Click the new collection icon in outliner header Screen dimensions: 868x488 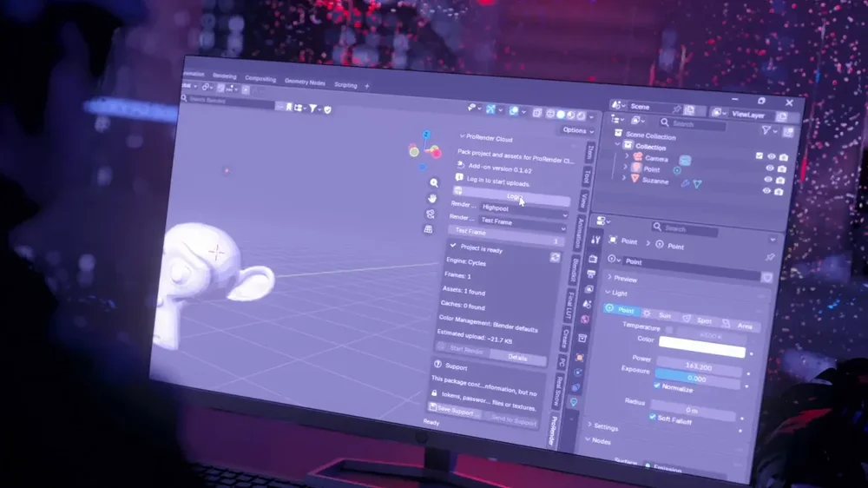(788, 132)
